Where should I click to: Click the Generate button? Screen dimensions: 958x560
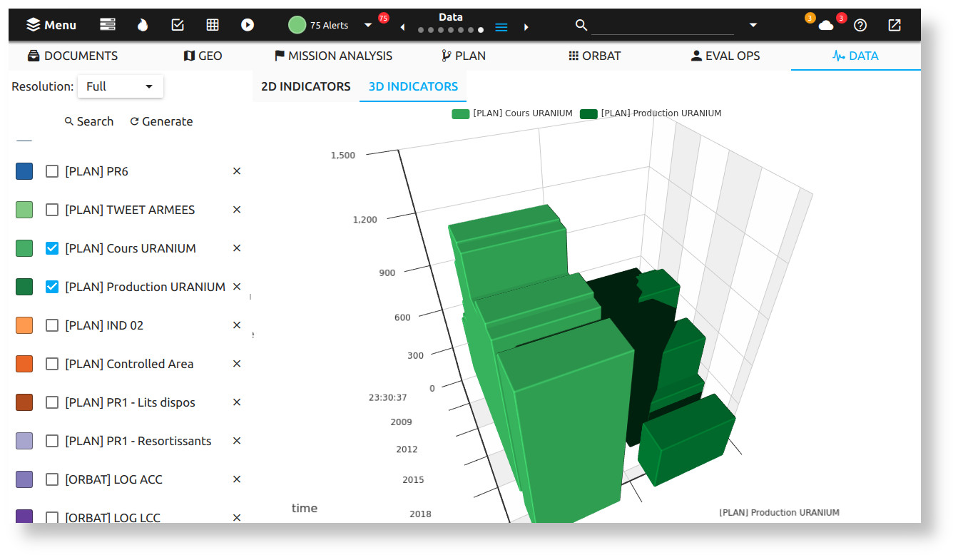(160, 121)
